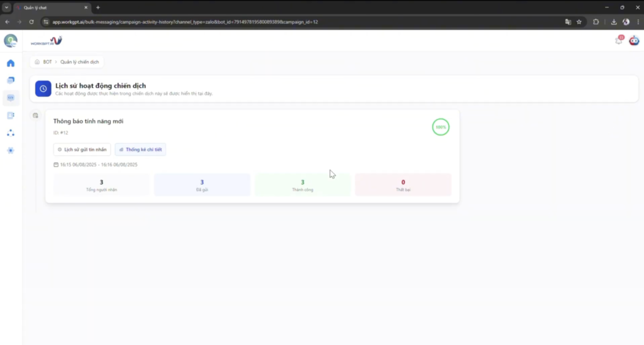Click the WorkGPT AI logo
Screen dimensions: 644x345
(47, 41)
